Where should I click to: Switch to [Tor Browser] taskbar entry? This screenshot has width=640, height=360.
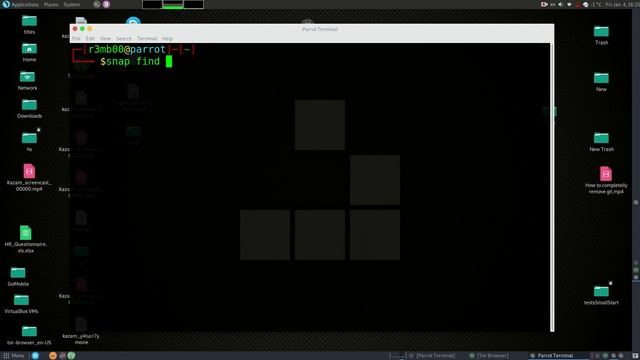tap(489, 356)
